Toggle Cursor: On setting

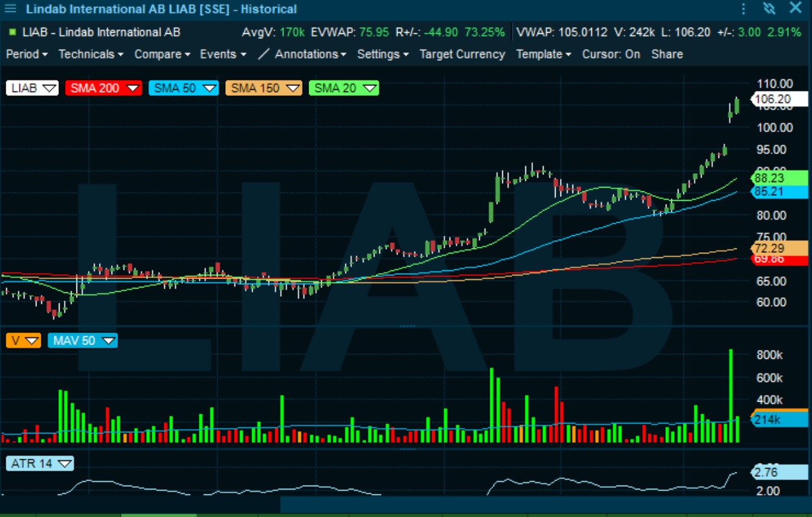(611, 55)
